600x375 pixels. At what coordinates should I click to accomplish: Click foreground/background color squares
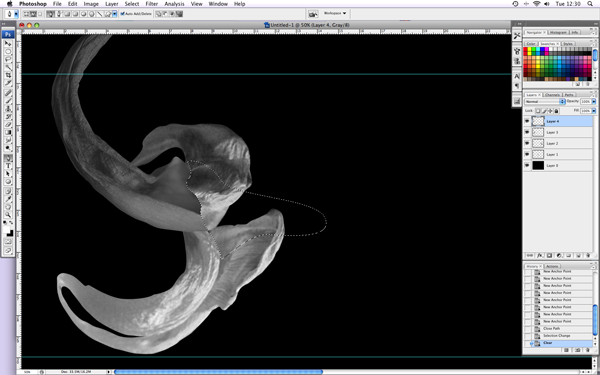[x=8, y=231]
